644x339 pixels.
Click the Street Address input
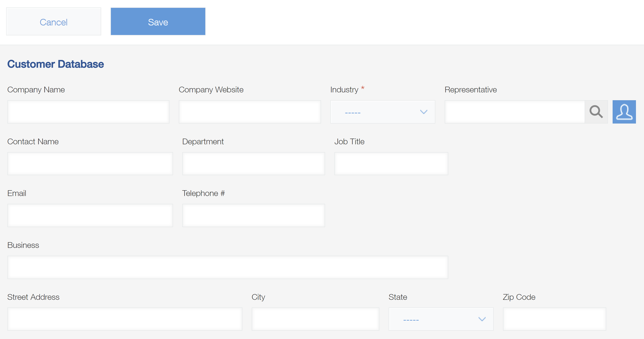coord(124,319)
